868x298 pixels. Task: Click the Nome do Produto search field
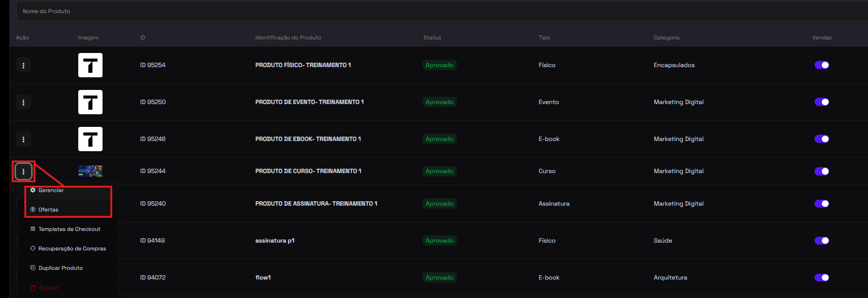[437, 11]
